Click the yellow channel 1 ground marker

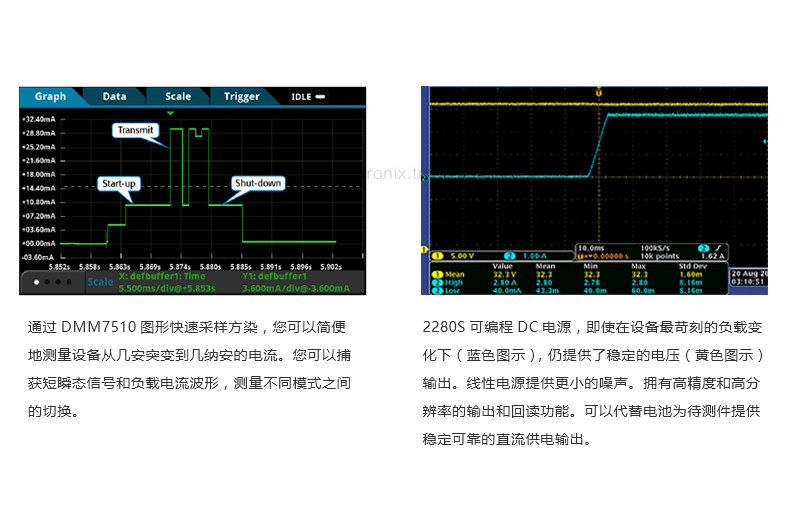[x=424, y=250]
